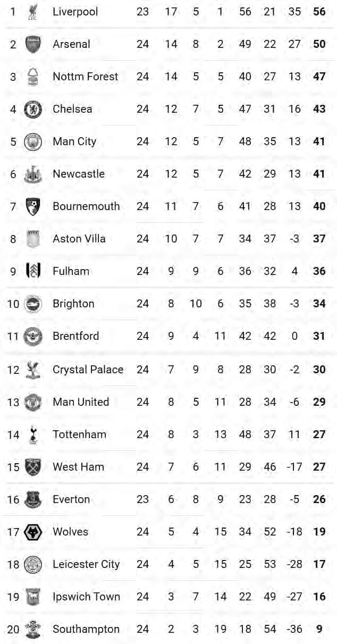Image resolution: width=337 pixels, height=644 pixels.
Task: Open the Aston Villa team link
Action: 79,239
